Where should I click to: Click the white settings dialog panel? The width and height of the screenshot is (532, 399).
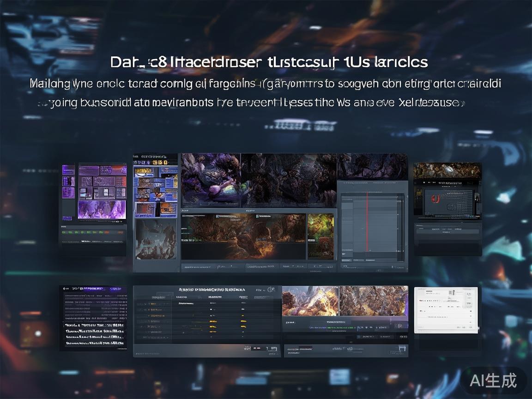pyautogui.click(x=447, y=308)
